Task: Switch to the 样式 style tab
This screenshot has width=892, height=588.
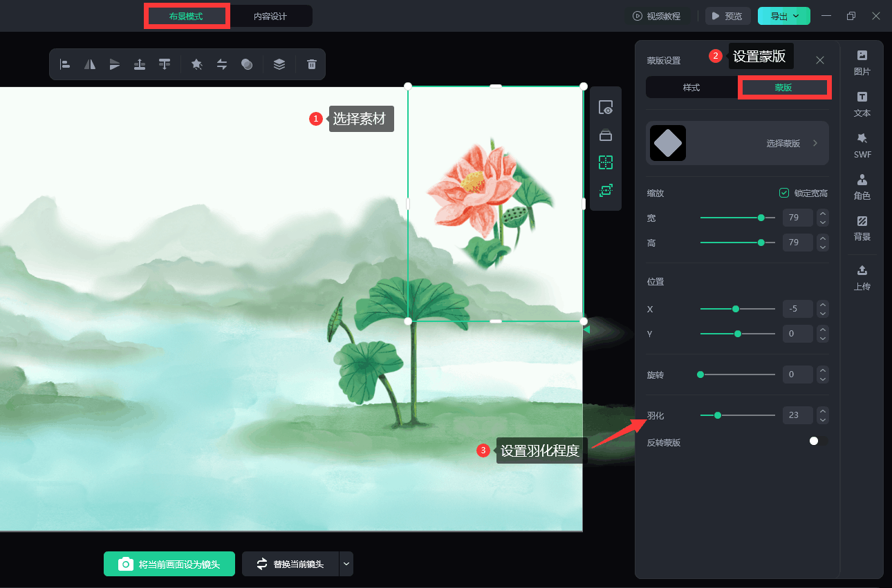Action: (691, 88)
